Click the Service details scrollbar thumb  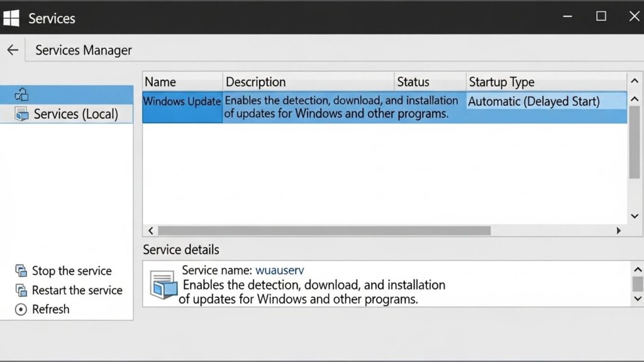(x=638, y=284)
